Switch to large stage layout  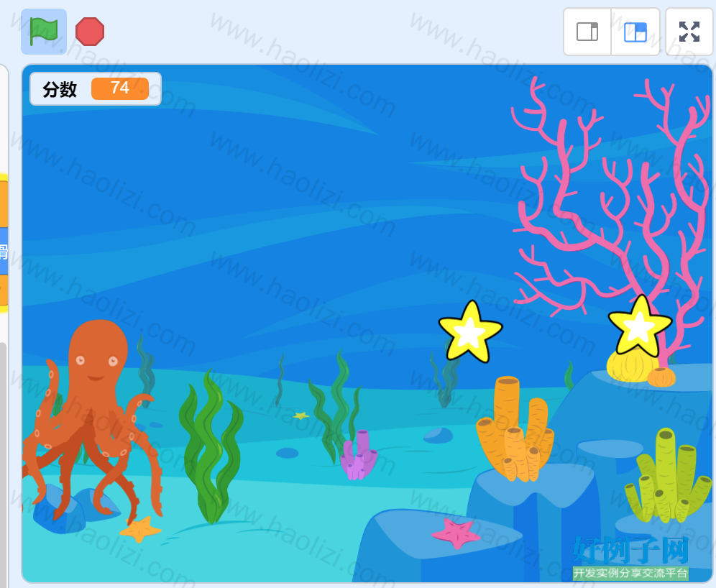[635, 32]
